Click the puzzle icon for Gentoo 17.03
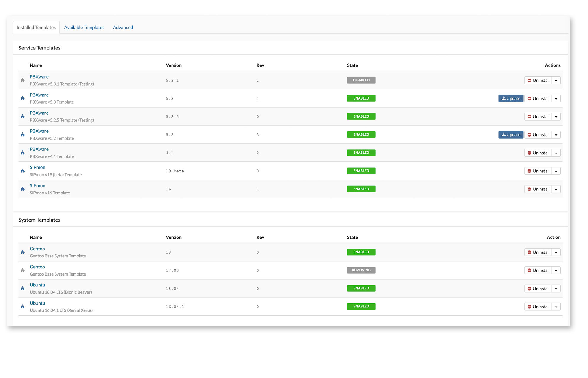This screenshot has height=378, width=588. pos(23,270)
